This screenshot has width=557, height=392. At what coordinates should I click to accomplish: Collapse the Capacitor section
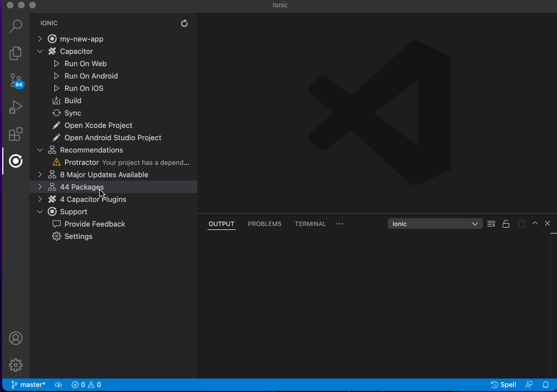click(40, 51)
